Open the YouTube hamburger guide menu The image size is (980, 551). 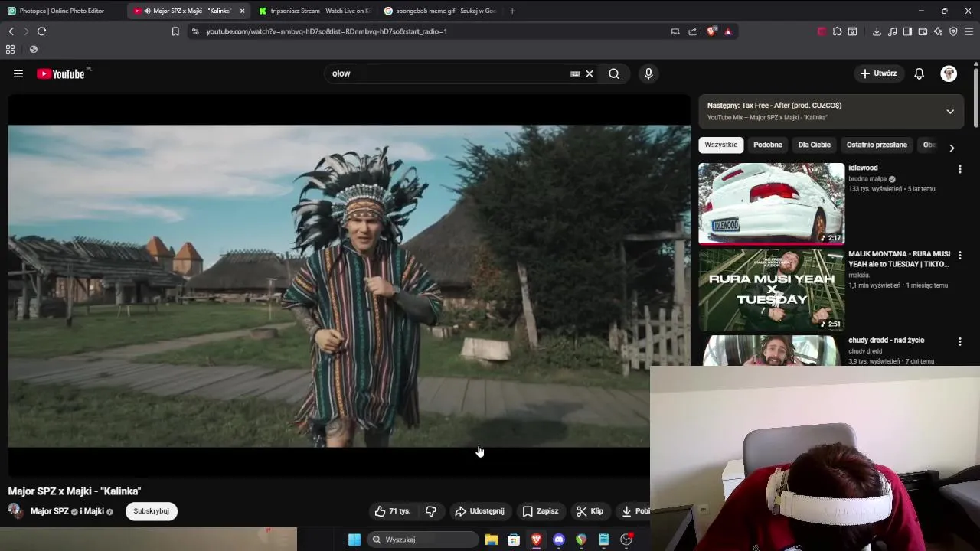point(18,73)
